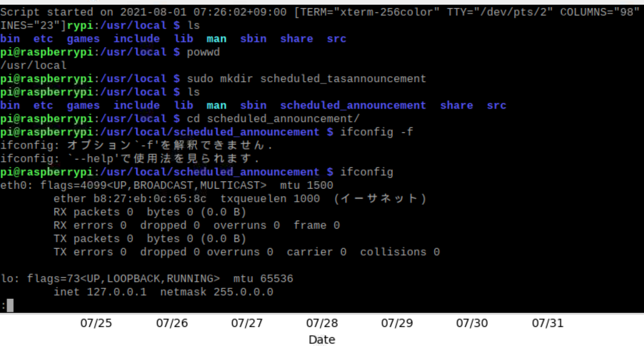This screenshot has height=346, width=644.
Task: Click 'collisions 0' text
Action: [400, 252]
